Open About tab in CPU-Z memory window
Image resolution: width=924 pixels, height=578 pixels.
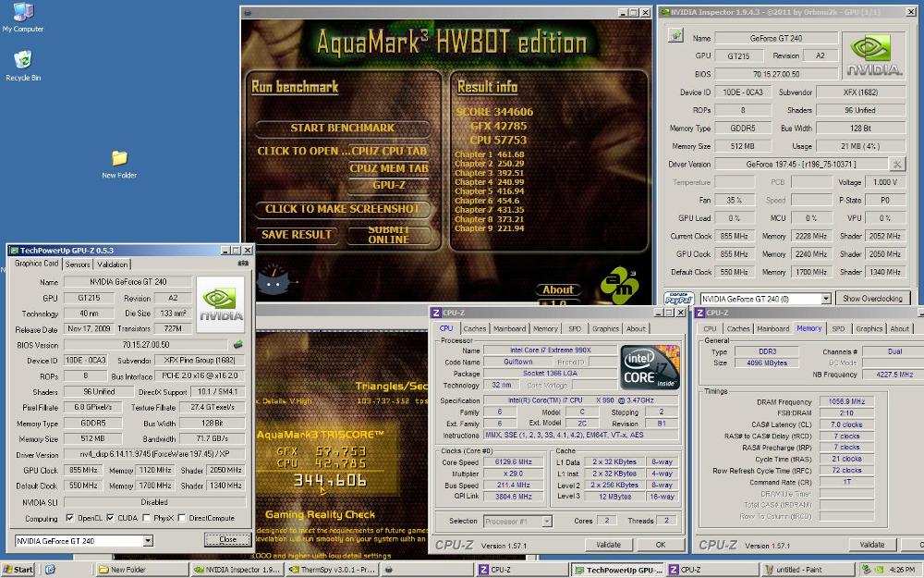(x=899, y=328)
